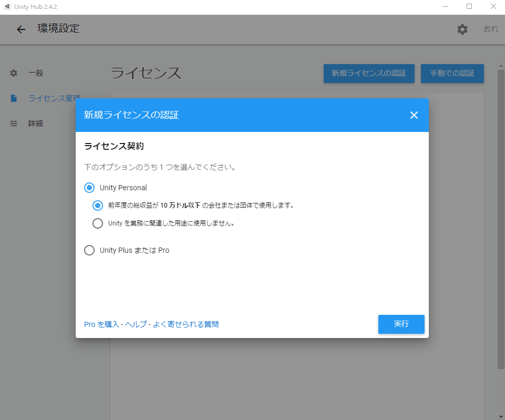The image size is (505, 420).
Task: Close the 新規ライセンスの認証 dialog
Action: coord(414,115)
